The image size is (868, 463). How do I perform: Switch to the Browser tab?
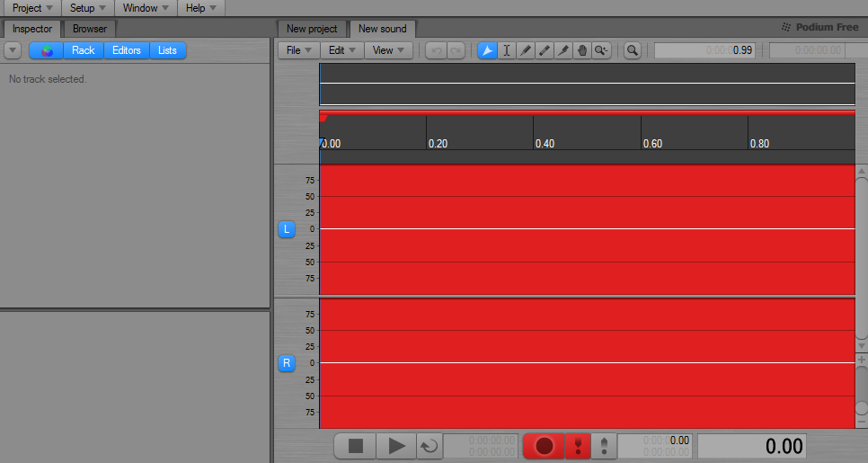coord(90,29)
